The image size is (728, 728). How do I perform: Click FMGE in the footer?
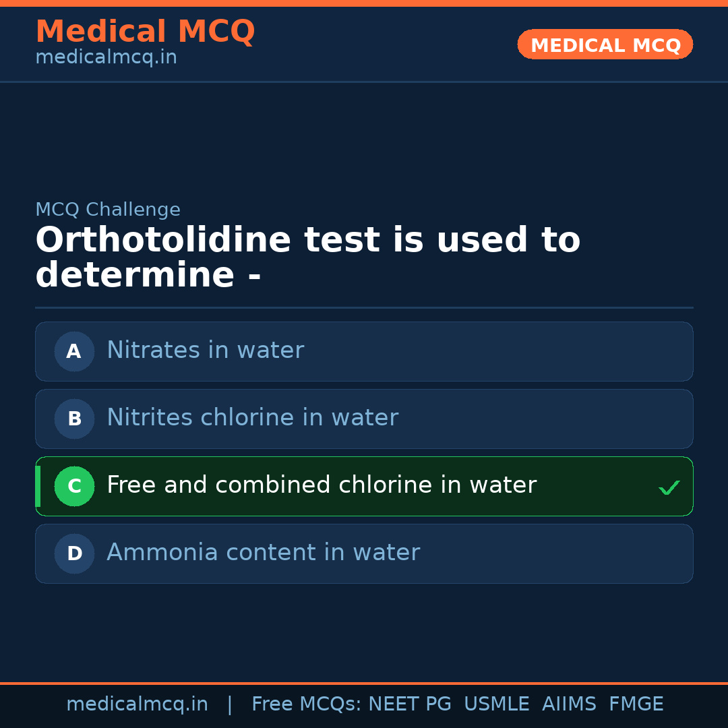(636, 704)
